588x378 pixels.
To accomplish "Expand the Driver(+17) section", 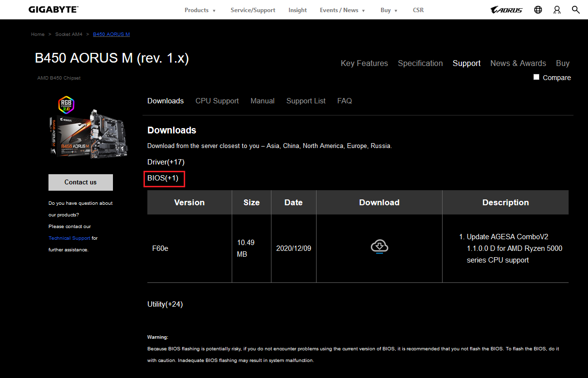I will (166, 162).
